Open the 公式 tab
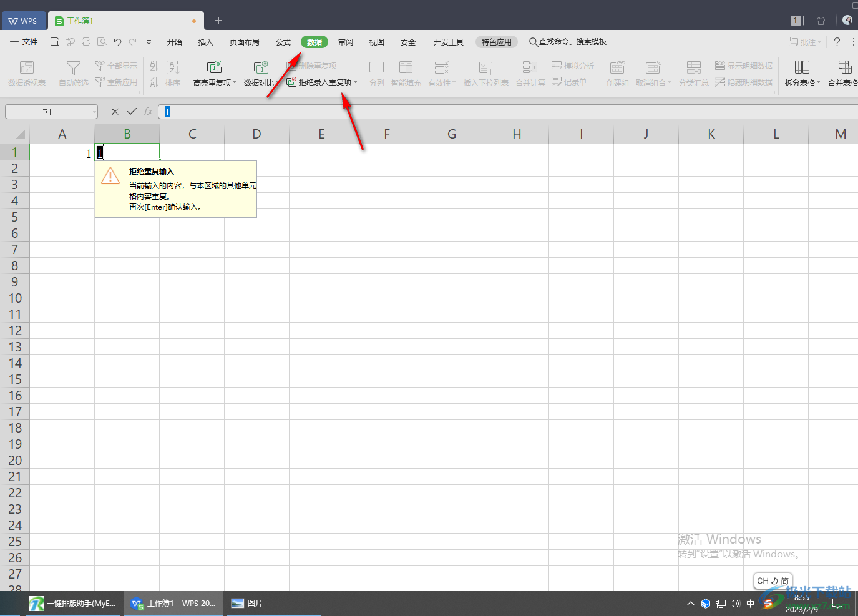This screenshot has height=616, width=858. (283, 42)
